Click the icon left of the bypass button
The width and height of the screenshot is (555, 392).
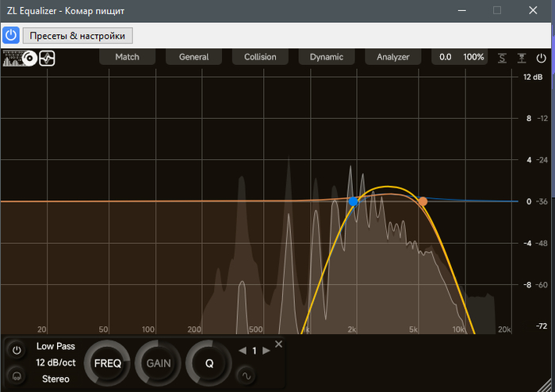point(522,58)
